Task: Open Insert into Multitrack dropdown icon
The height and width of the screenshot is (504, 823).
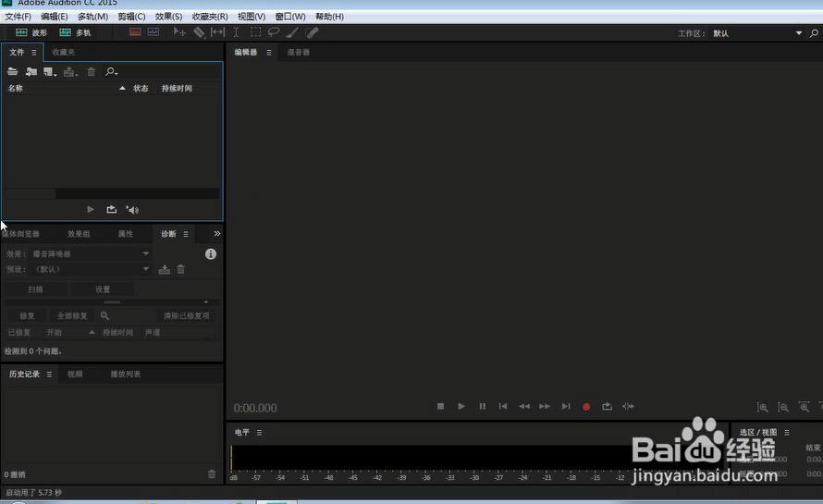Action: point(70,72)
